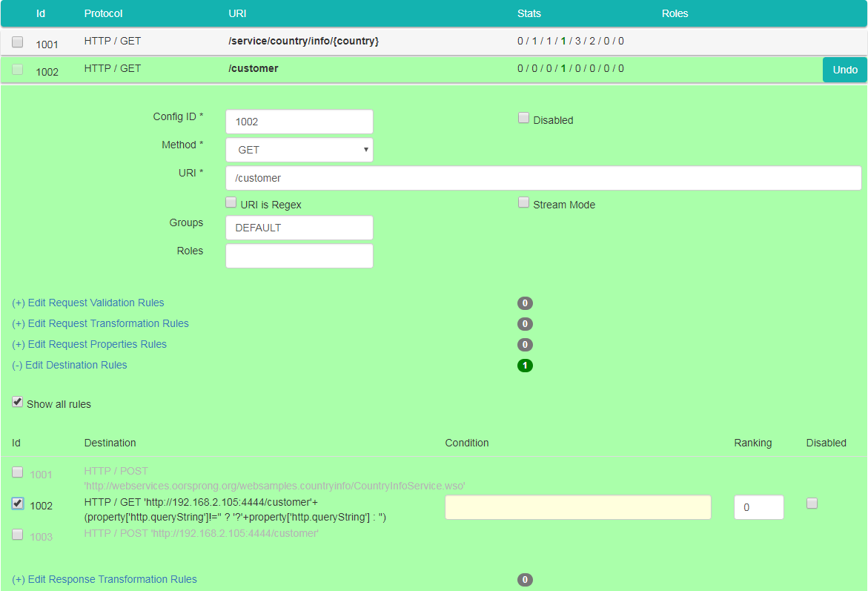The height and width of the screenshot is (591, 868).
Task: Click the Condition field for rule 1002
Action: (x=577, y=507)
